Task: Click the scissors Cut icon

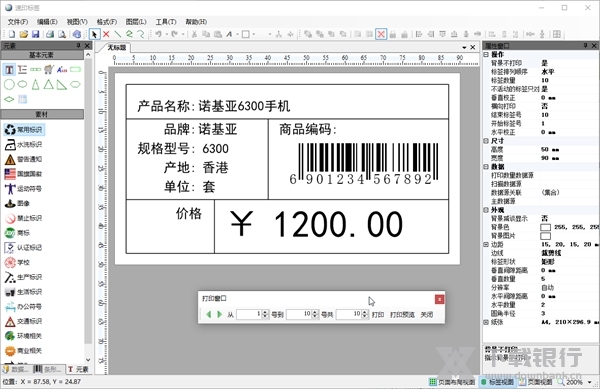Action: point(194,34)
